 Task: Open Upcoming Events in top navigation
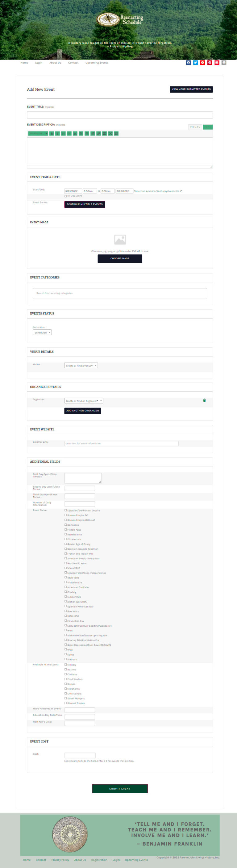tap(97, 63)
